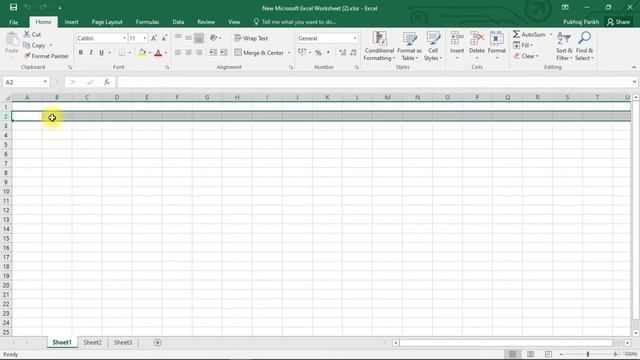Open Format as Table gallery

409,46
